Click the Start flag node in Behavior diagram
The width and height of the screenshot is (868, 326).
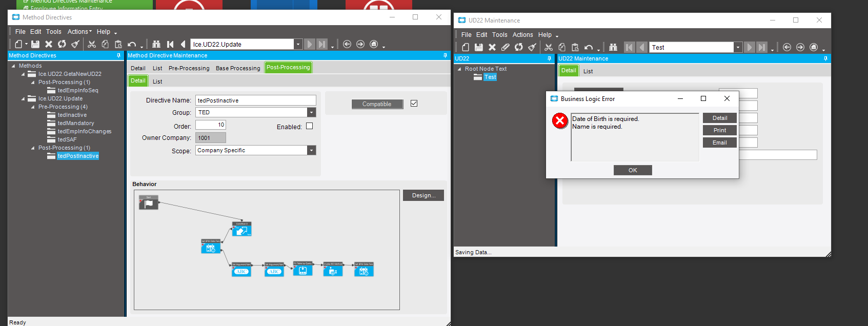point(149,202)
